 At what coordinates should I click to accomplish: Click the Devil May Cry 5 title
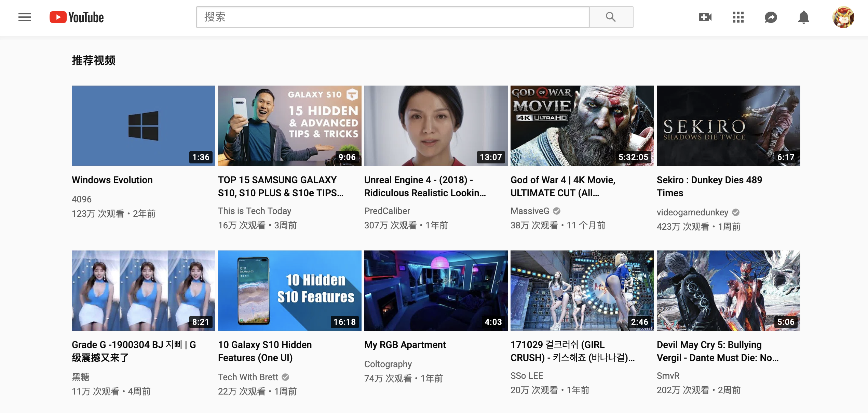(x=717, y=351)
